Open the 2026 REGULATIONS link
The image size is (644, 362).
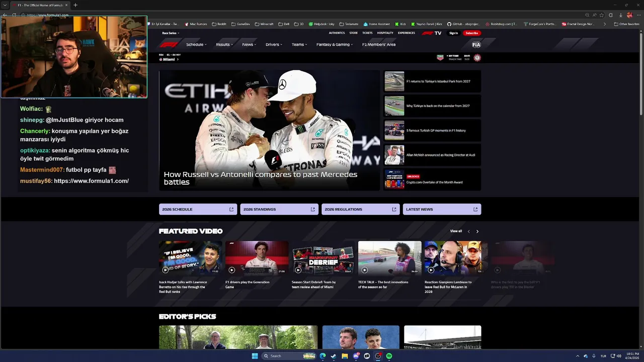361,209
